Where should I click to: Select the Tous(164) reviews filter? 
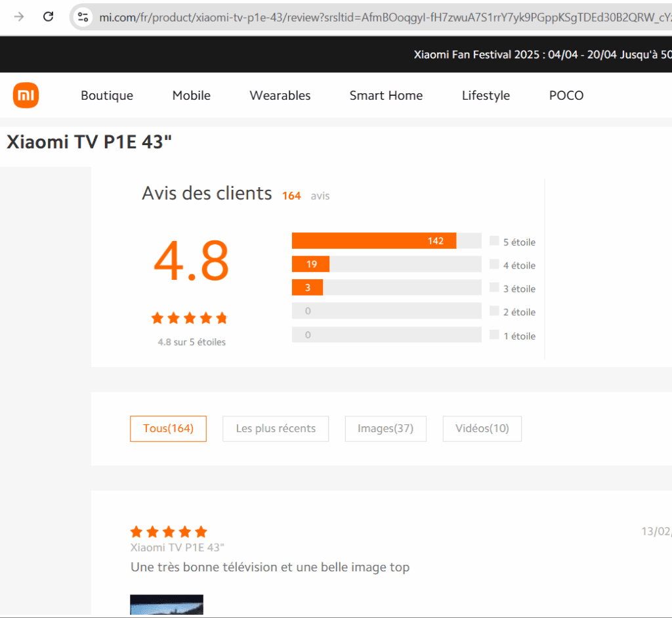(169, 428)
